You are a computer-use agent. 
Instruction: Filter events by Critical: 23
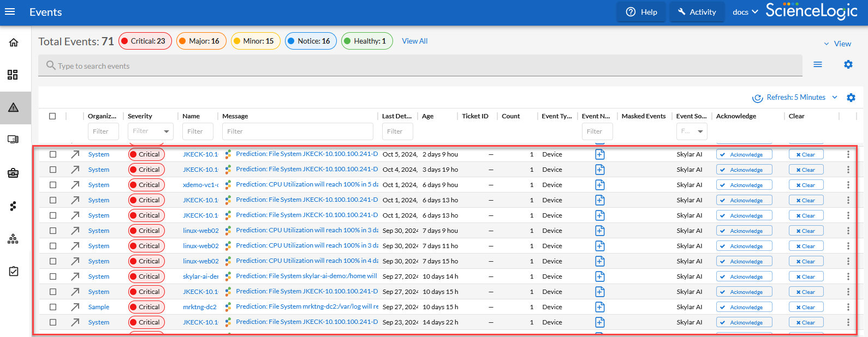[x=145, y=41]
